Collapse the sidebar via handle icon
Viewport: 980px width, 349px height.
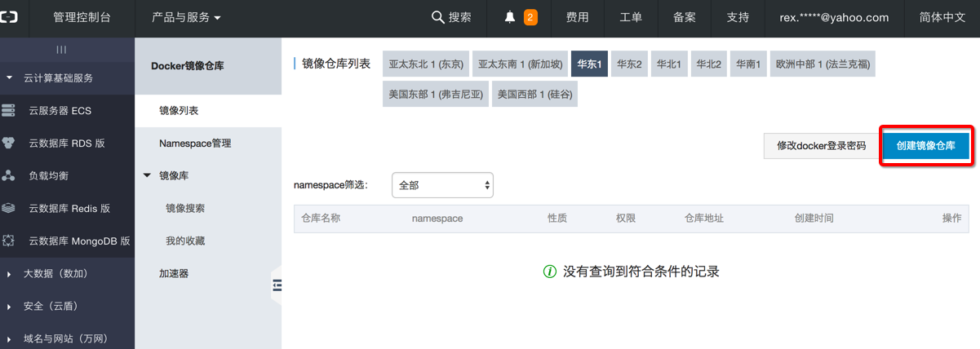[277, 285]
